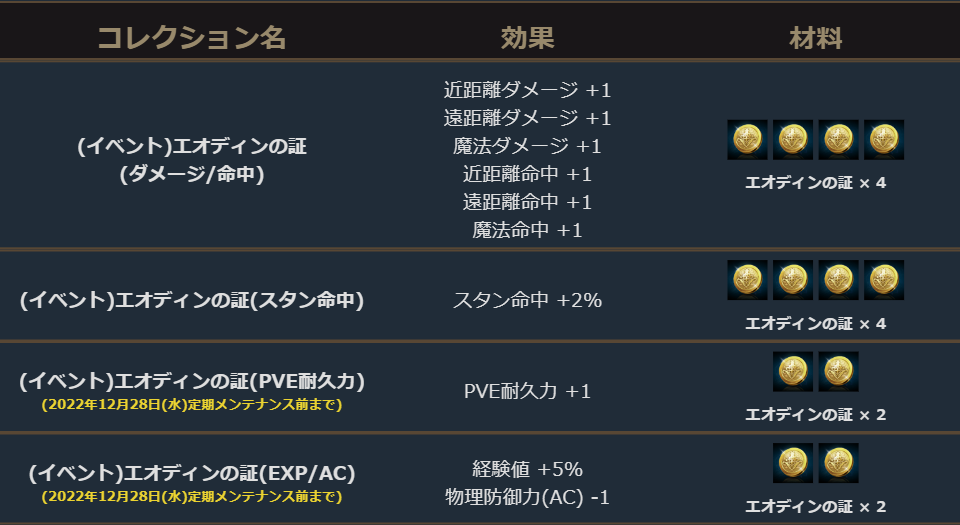Image resolution: width=960 pixels, height=525 pixels.
Task: Click the 魔法命中 +1 effect line
Action: [x=527, y=230]
